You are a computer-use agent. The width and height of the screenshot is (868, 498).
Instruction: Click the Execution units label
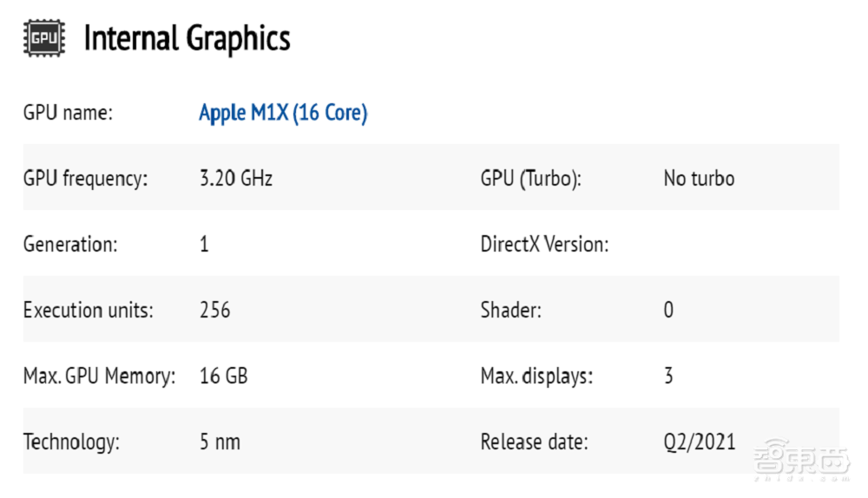pyautogui.click(x=89, y=310)
